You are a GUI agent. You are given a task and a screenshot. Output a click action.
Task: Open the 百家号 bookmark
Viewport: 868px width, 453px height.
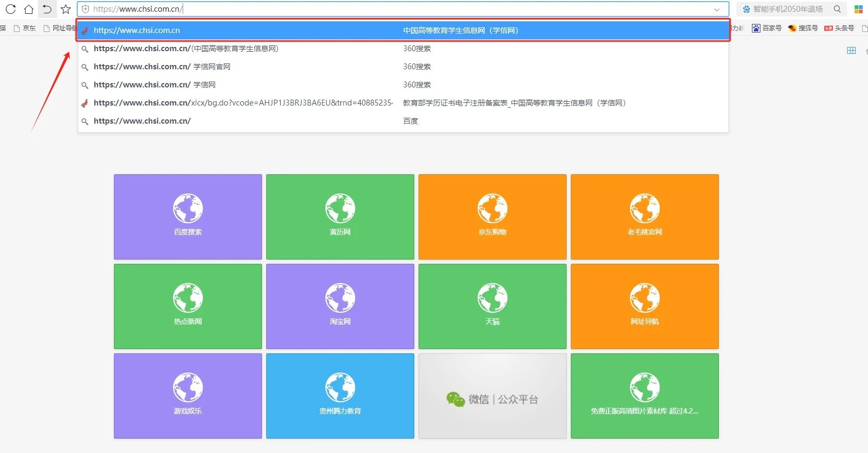click(x=767, y=28)
